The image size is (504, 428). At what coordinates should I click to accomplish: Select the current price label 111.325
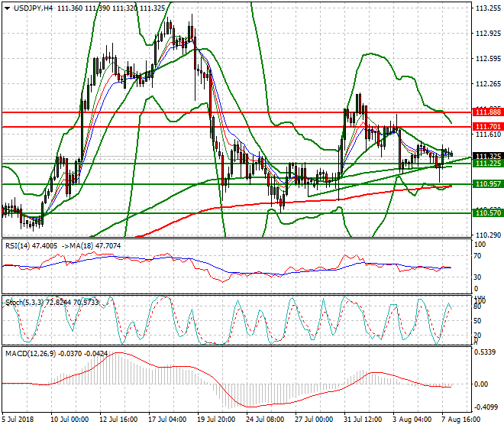point(488,156)
